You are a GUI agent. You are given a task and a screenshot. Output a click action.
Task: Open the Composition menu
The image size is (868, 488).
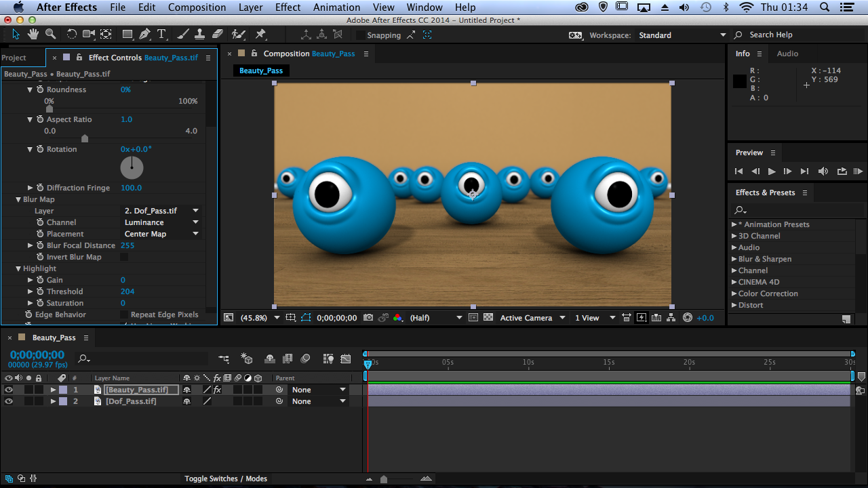(x=197, y=7)
